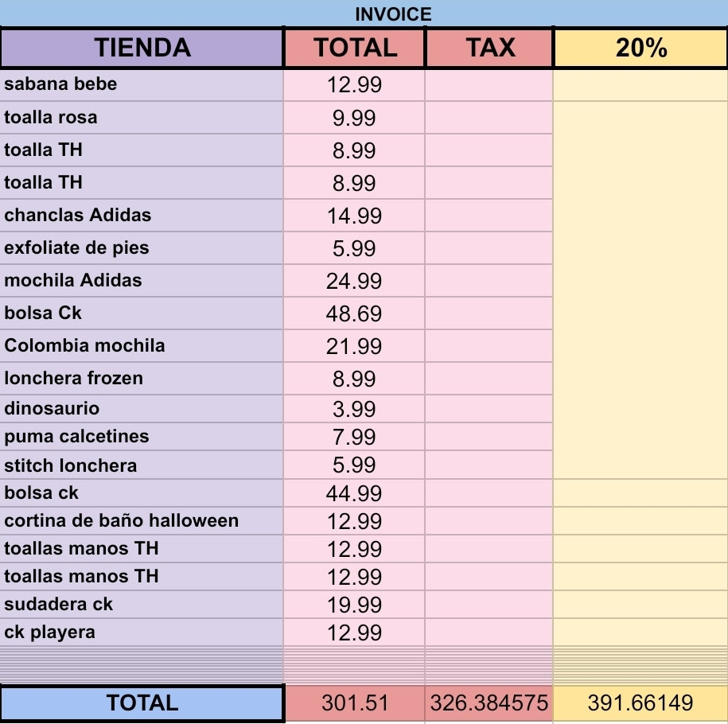Select the "stitch lonchera" cell
This screenshot has width=728, height=724.
(x=142, y=465)
